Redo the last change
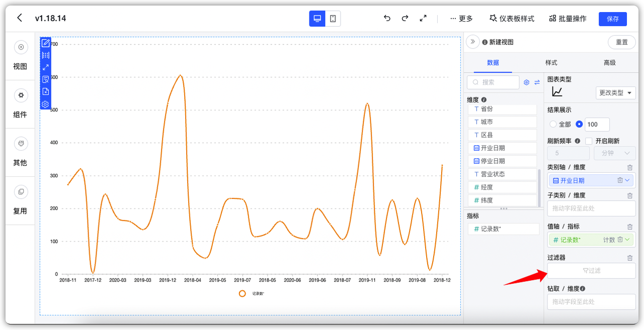This screenshot has height=330, width=644. tap(405, 19)
